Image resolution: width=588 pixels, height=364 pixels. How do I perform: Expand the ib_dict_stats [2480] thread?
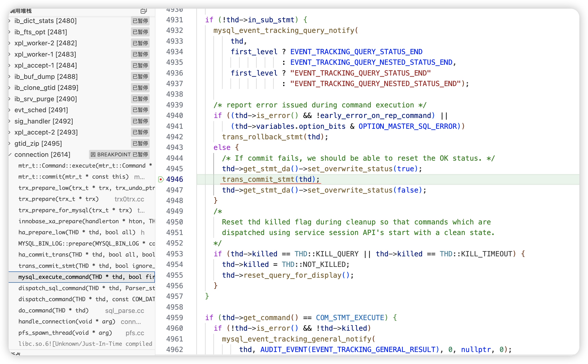tap(10, 21)
